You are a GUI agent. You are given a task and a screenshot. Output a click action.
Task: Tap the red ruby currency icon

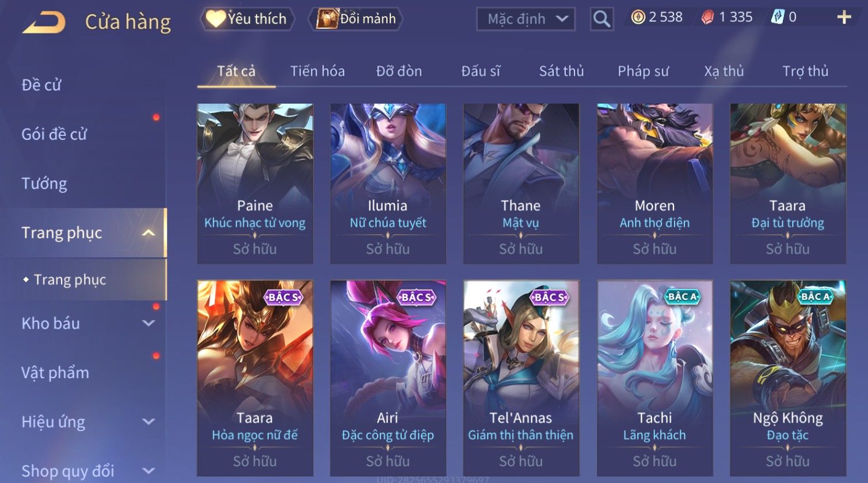(x=707, y=18)
